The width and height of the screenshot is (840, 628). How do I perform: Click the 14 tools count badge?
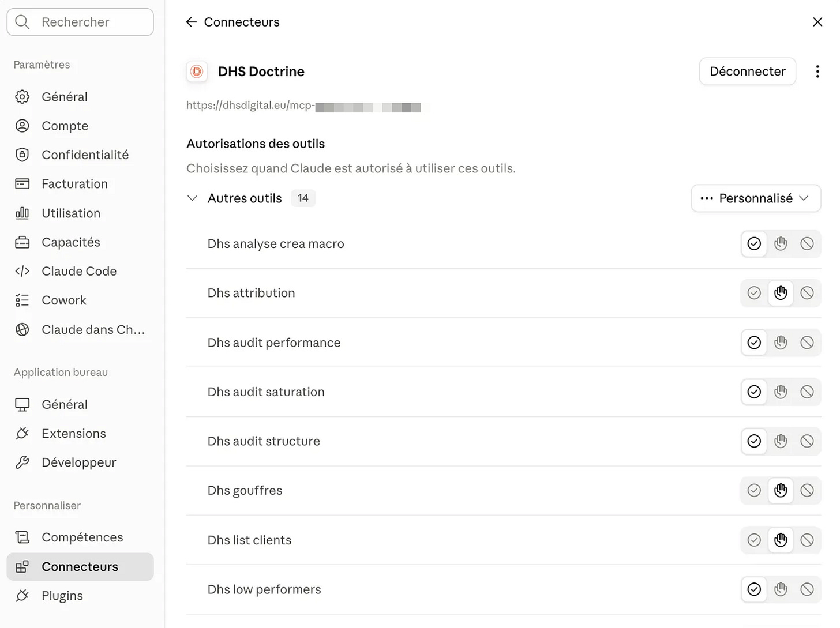[303, 198]
